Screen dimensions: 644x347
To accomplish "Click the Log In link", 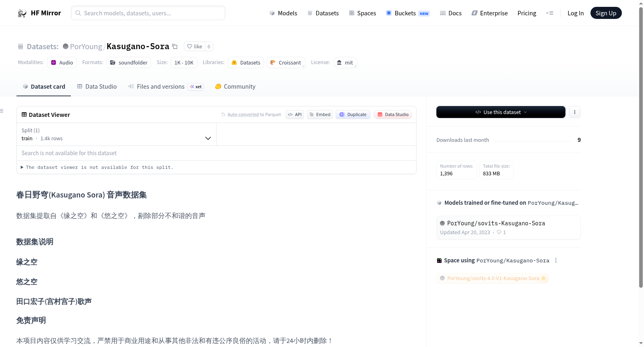I will pyautogui.click(x=576, y=13).
